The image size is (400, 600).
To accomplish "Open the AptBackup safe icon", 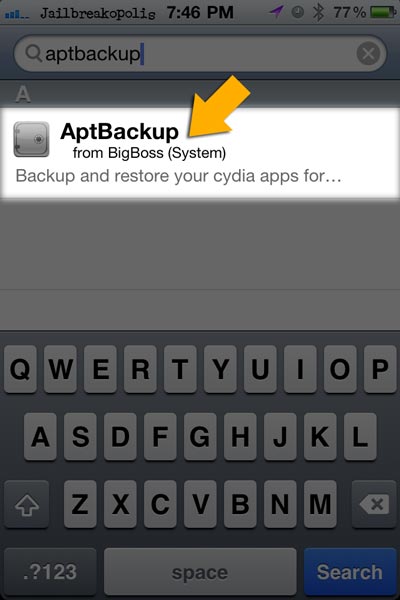I will pyautogui.click(x=31, y=139).
